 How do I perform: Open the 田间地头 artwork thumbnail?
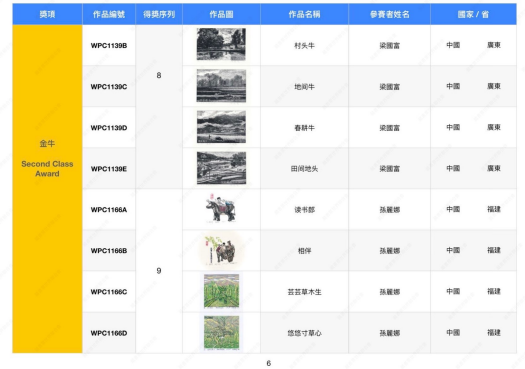[221, 168]
